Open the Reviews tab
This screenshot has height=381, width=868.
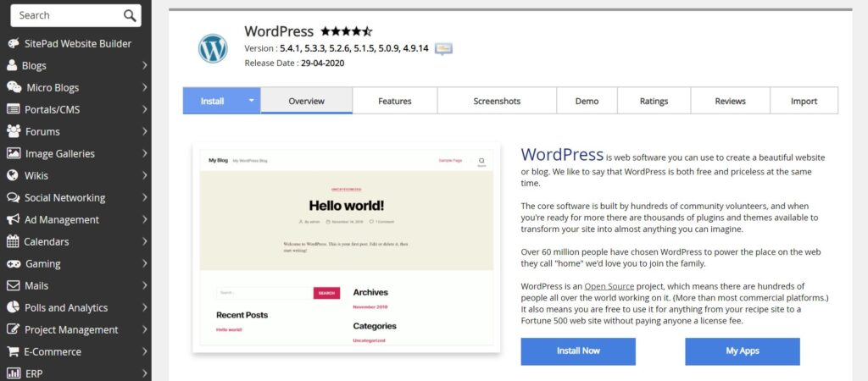(730, 101)
